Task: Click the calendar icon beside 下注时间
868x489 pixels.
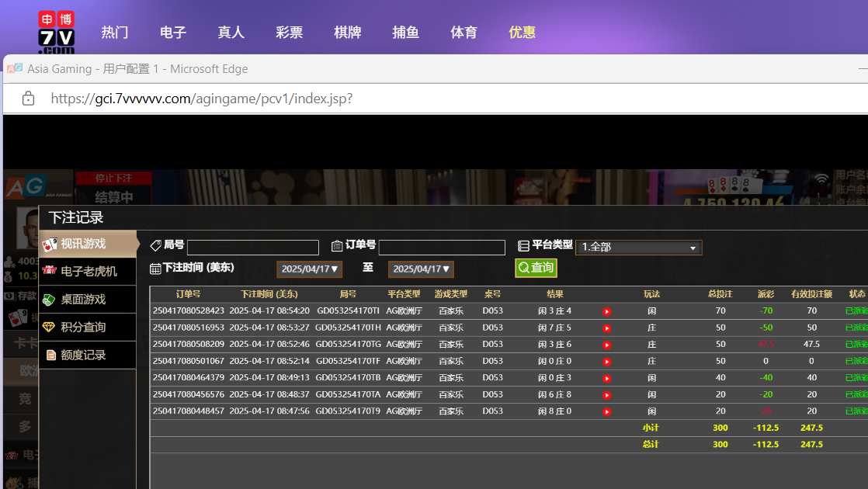Action: click(x=155, y=269)
